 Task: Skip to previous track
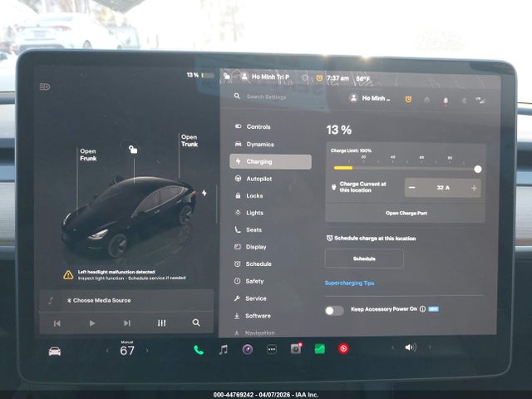tap(57, 323)
